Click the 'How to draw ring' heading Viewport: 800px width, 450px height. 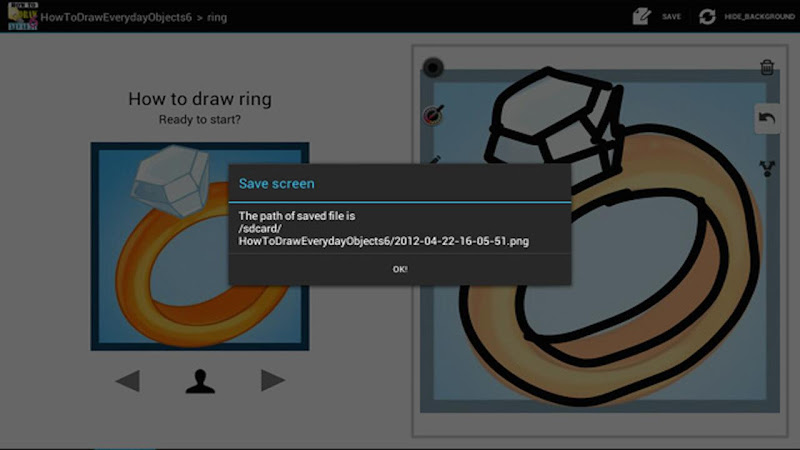[x=200, y=98]
